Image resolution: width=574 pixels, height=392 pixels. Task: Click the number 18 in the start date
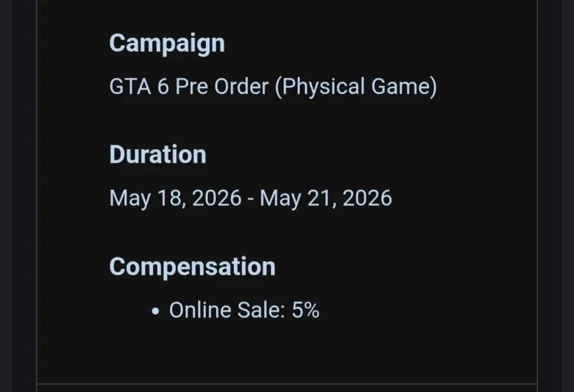[x=169, y=199]
